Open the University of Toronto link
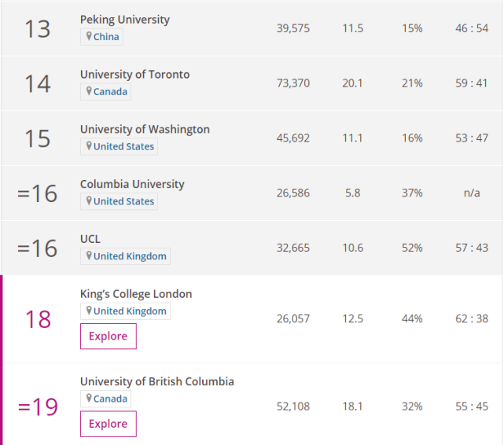The width and height of the screenshot is (504, 445). point(134,75)
